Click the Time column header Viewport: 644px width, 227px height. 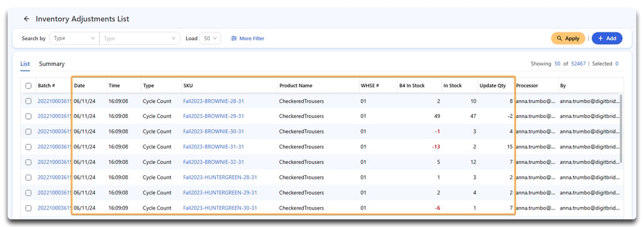click(114, 86)
